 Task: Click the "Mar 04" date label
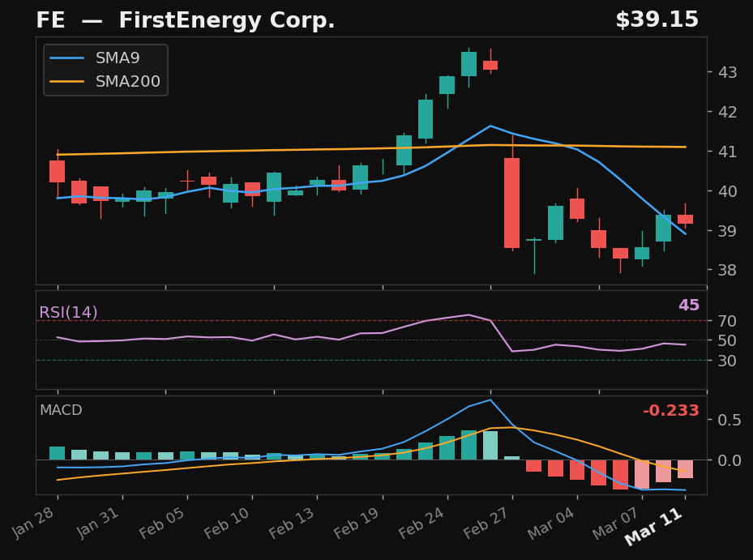click(x=551, y=523)
